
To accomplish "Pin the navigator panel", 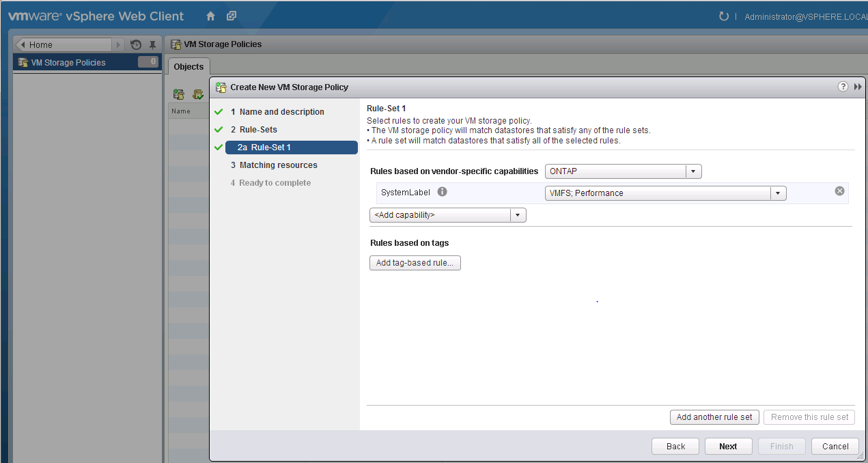I will 153,44.
